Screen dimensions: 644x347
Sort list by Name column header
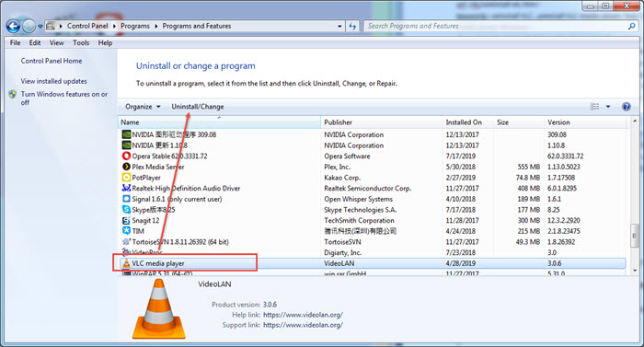(x=219, y=122)
